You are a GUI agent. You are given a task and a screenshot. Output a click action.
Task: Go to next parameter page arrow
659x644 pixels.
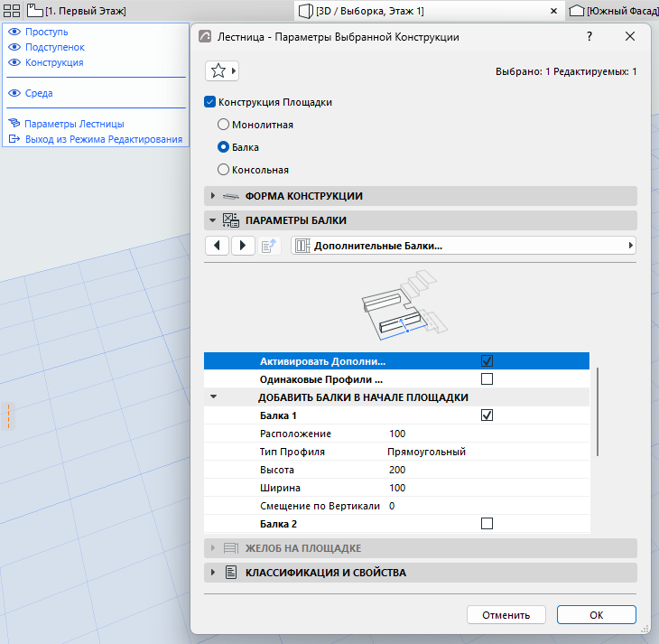pyautogui.click(x=243, y=246)
